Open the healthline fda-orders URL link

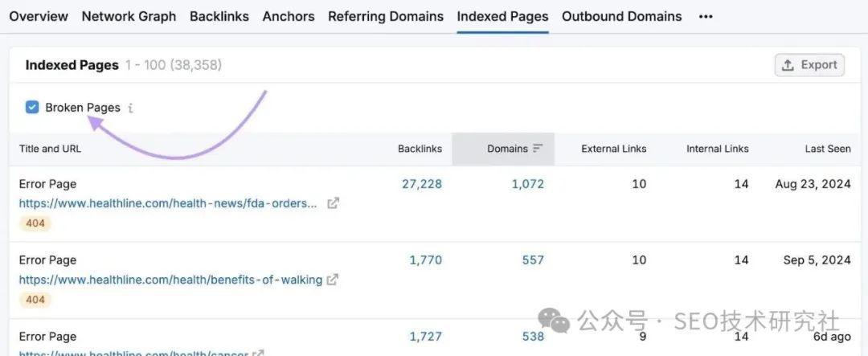point(168,203)
